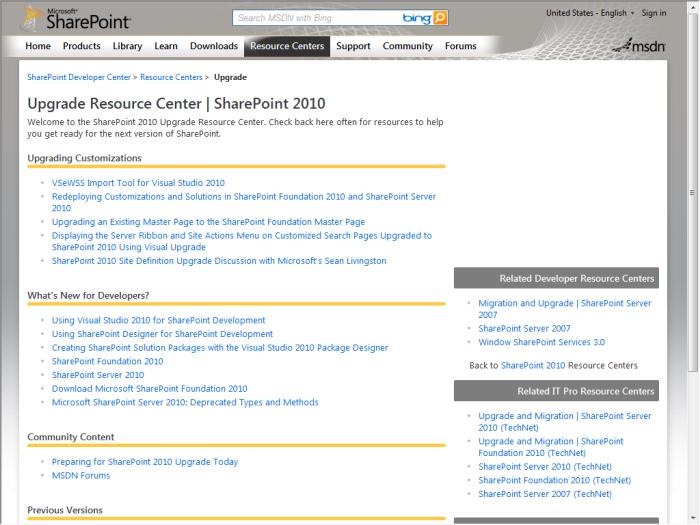Open Deprecated Types and Methods link
The height and width of the screenshot is (525, 700).
185,402
